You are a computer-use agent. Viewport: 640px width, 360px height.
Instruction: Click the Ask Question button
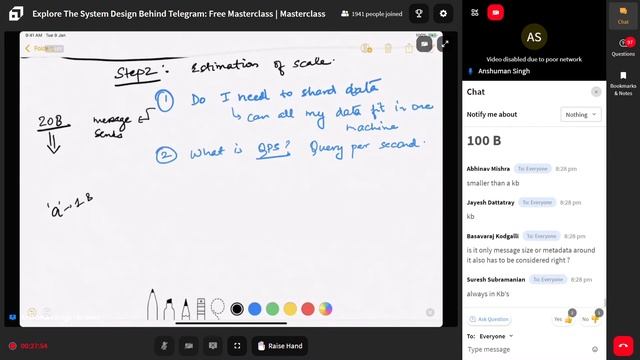pyautogui.click(x=489, y=319)
